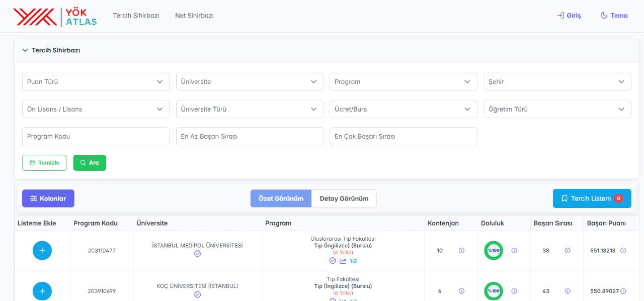The height and width of the screenshot is (301, 644).
Task: Click KOÇ ÜNİVERSİTESİ (İSTANBUL) name
Action: [197, 286]
